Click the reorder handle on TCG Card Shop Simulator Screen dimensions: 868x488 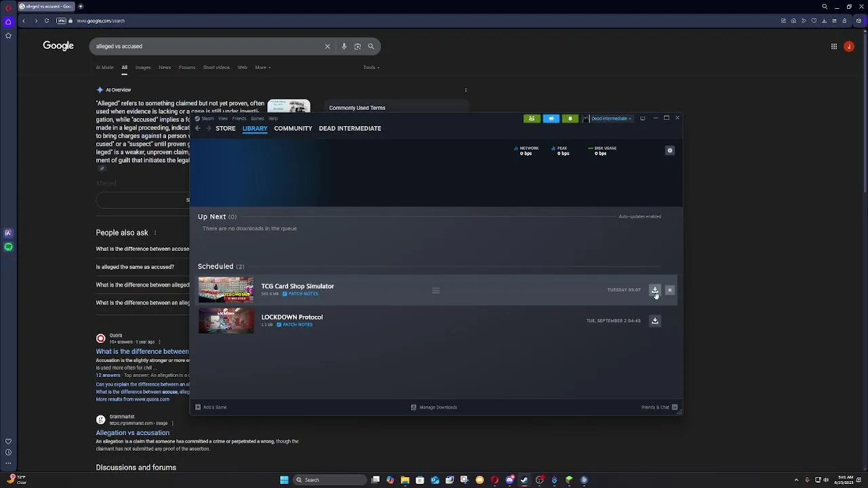[436, 290]
